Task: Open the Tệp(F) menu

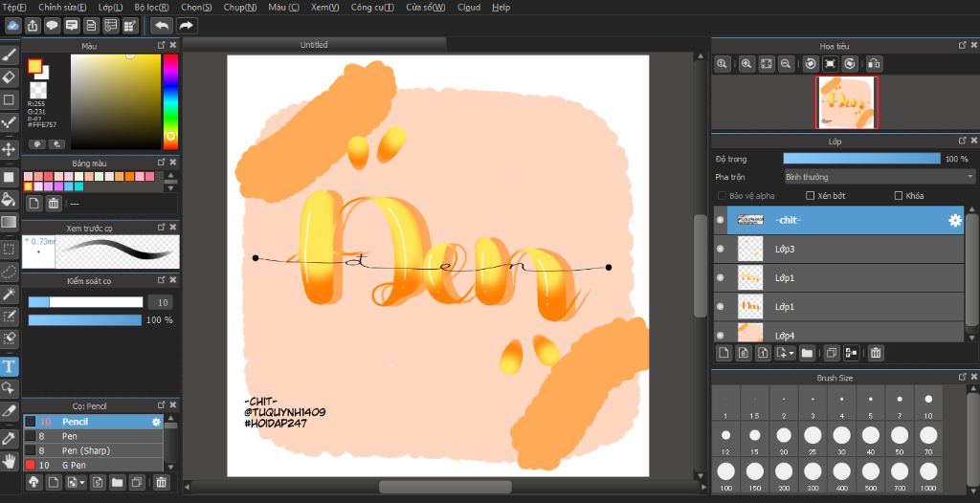Action: 15,8
